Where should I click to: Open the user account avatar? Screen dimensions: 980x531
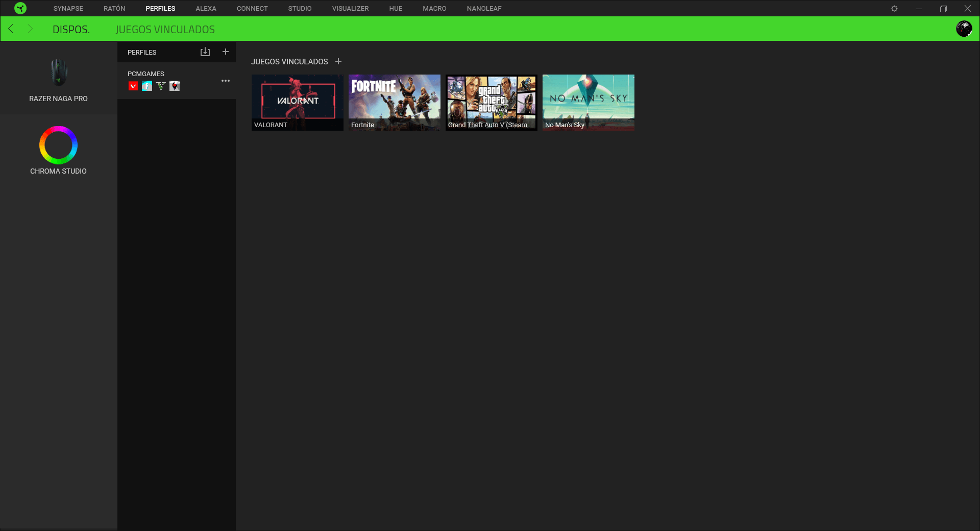click(x=964, y=29)
